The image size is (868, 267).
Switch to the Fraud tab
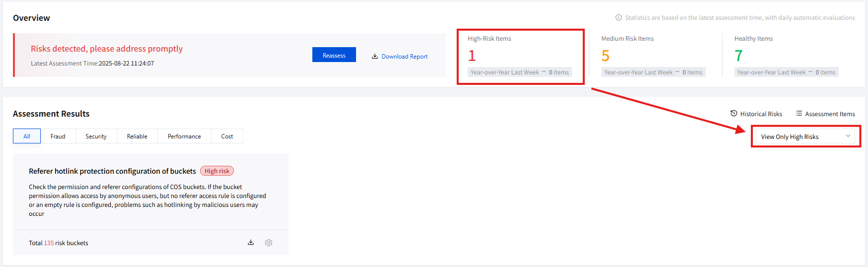click(x=58, y=136)
